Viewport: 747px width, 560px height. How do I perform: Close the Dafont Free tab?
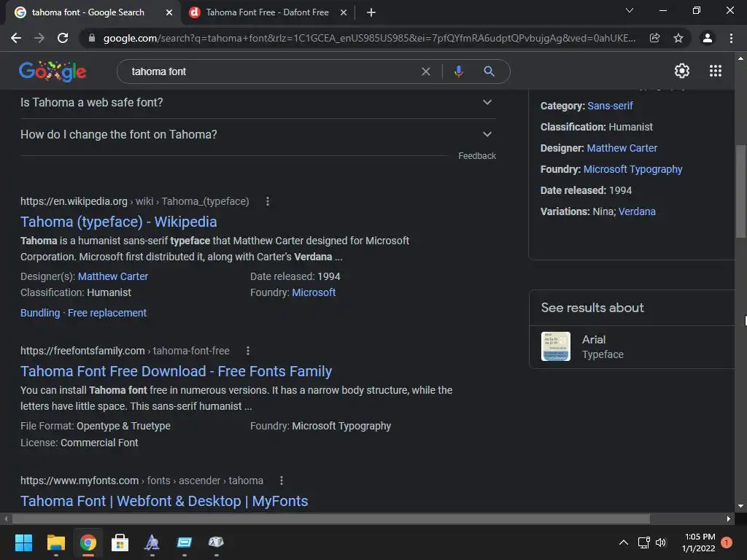point(344,12)
